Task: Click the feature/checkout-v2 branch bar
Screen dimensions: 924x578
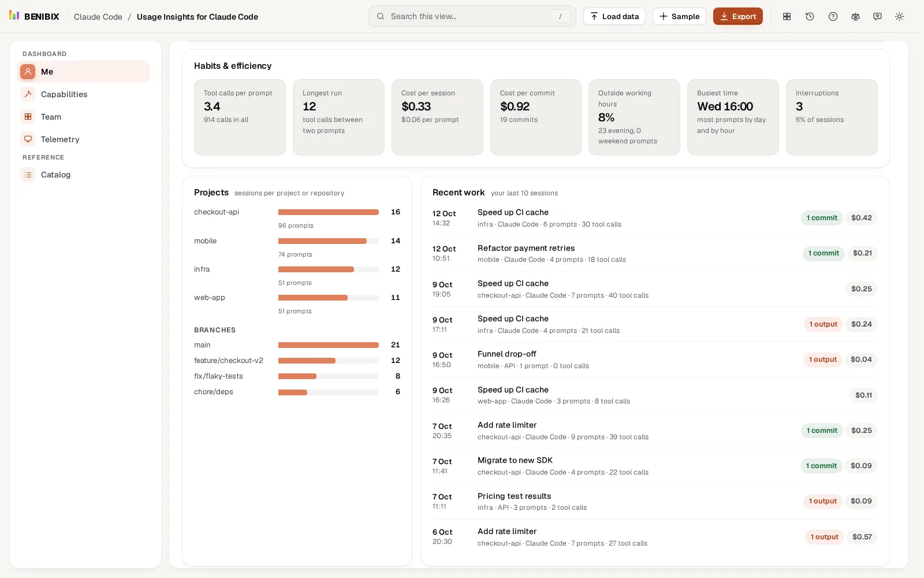Action: point(329,361)
